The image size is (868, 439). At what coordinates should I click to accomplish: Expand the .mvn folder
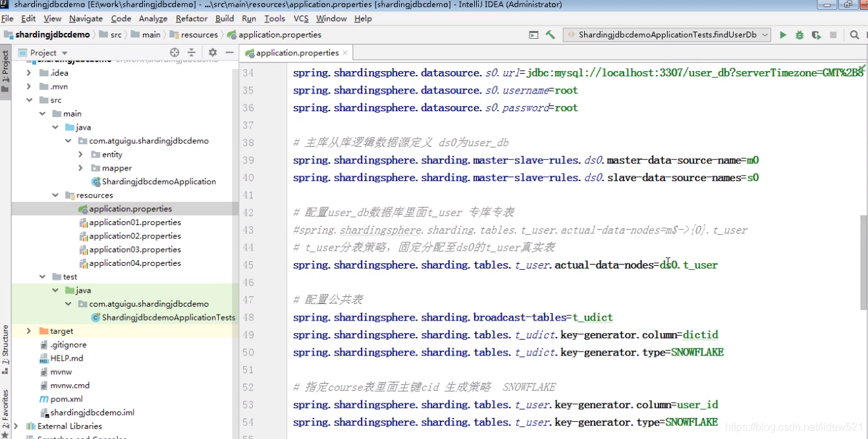tap(29, 87)
